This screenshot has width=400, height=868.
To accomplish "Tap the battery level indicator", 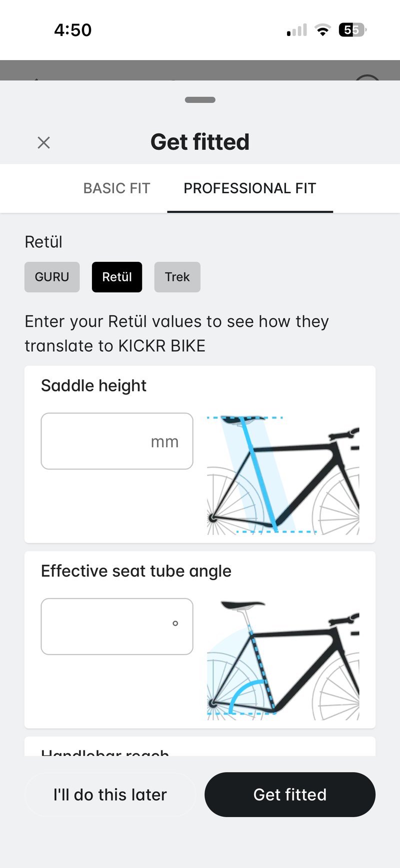I will [352, 30].
